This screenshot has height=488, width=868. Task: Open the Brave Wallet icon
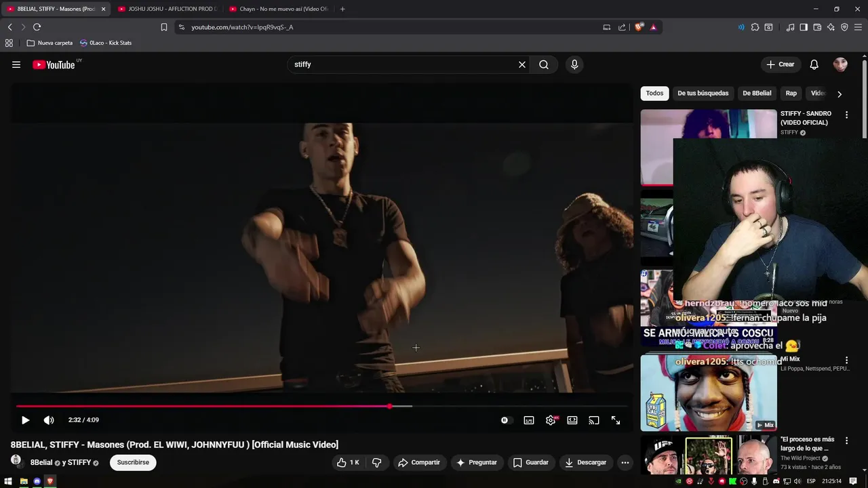coord(817,27)
